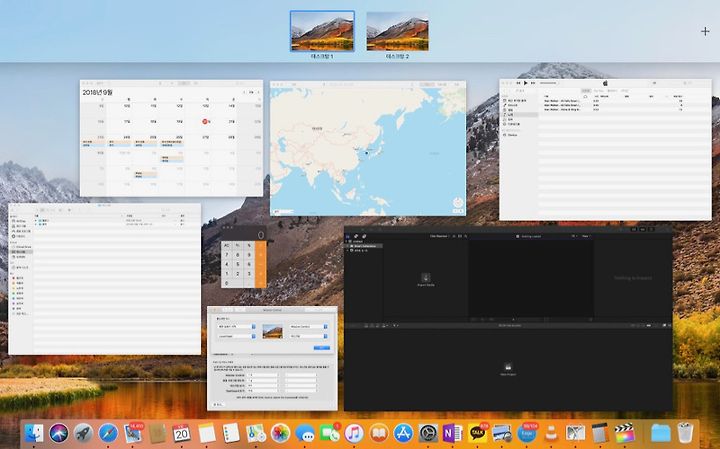Image resolution: width=720 pixels, height=449 pixels.
Task: Select the Calendar window 2018년 9월
Action: coord(171,138)
